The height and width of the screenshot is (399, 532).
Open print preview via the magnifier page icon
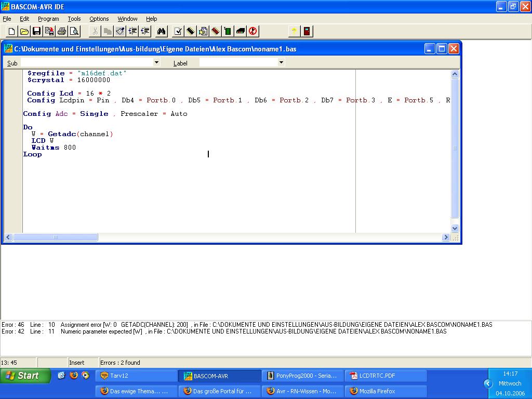74,32
